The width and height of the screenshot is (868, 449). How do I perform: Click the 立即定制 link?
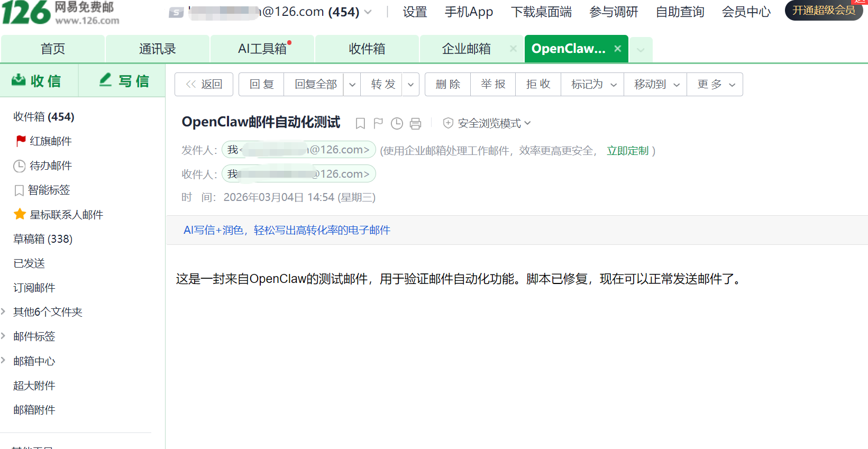pyautogui.click(x=627, y=151)
